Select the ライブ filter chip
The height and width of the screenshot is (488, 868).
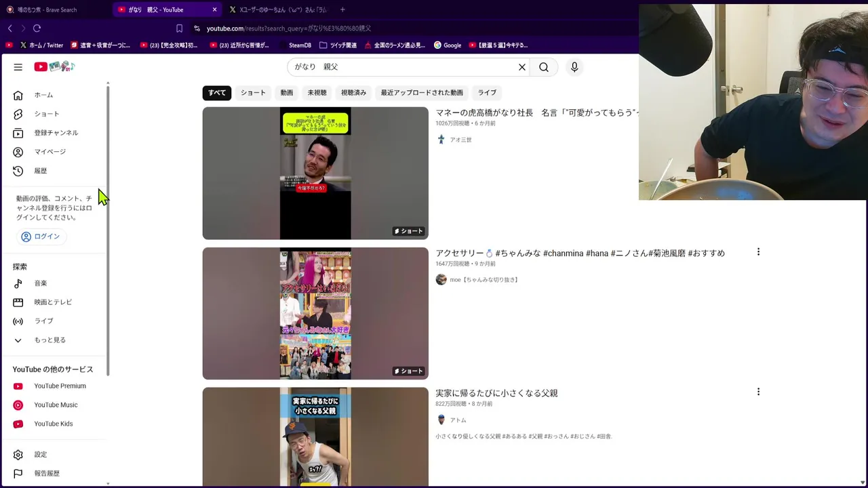pos(487,93)
